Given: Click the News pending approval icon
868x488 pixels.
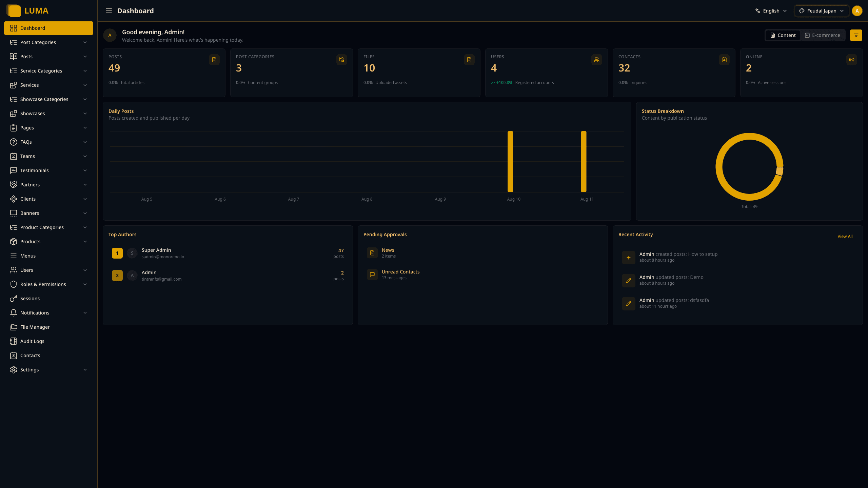Looking at the screenshot, I should pyautogui.click(x=372, y=253).
